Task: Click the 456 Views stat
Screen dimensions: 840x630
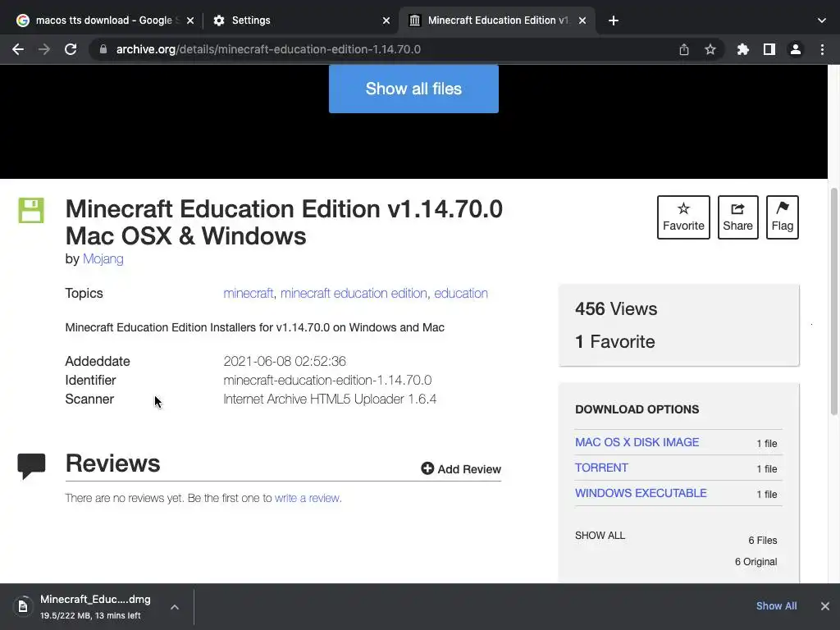Action: pyautogui.click(x=616, y=308)
